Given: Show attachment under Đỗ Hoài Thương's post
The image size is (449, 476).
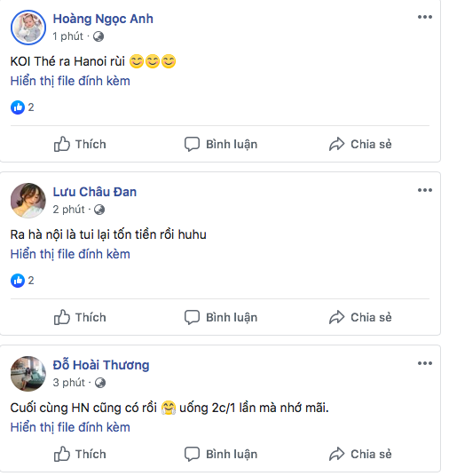Looking at the screenshot, I should tap(70, 427).
